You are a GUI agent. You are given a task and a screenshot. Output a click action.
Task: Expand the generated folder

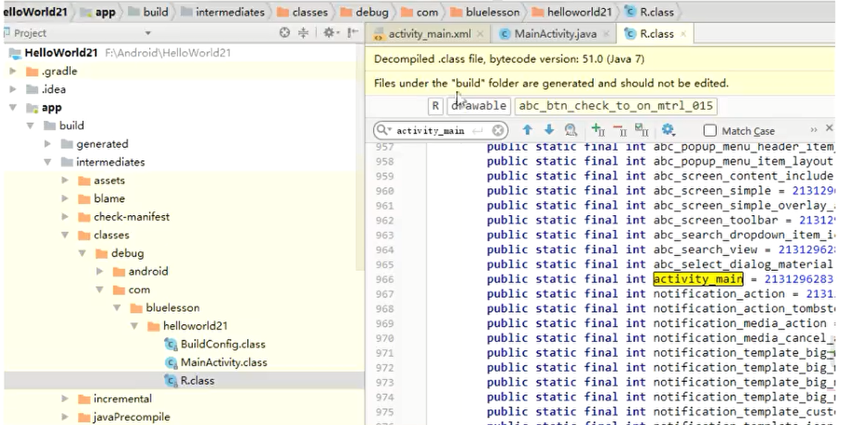point(47,144)
